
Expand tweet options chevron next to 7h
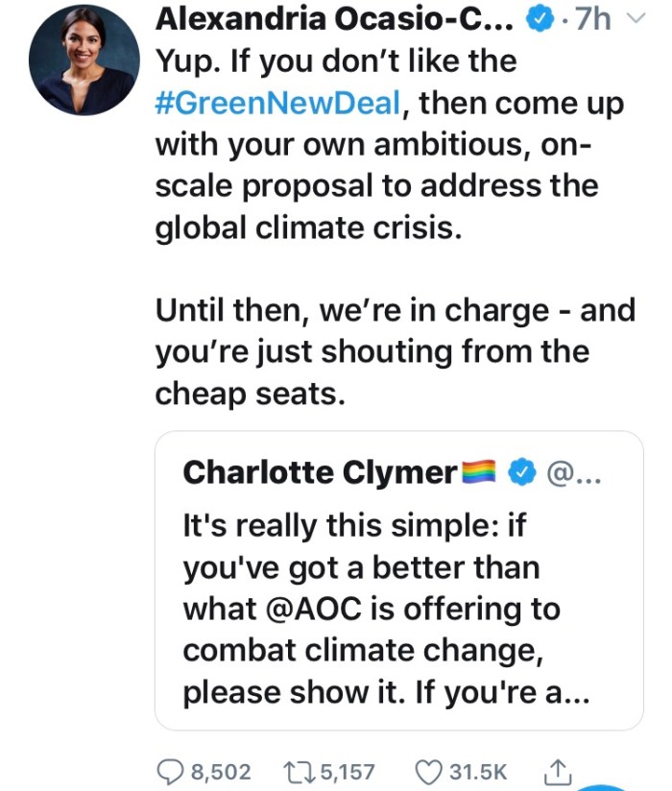tap(632, 20)
